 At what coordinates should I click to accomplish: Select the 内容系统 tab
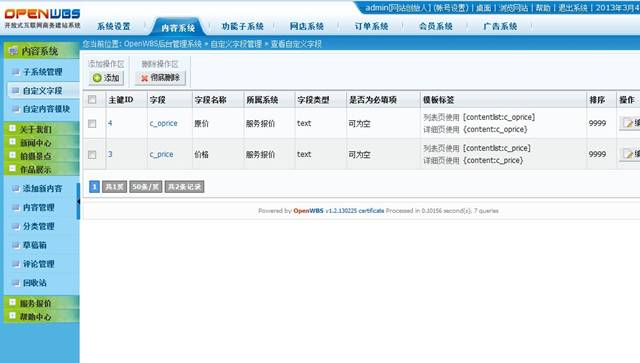[178, 27]
